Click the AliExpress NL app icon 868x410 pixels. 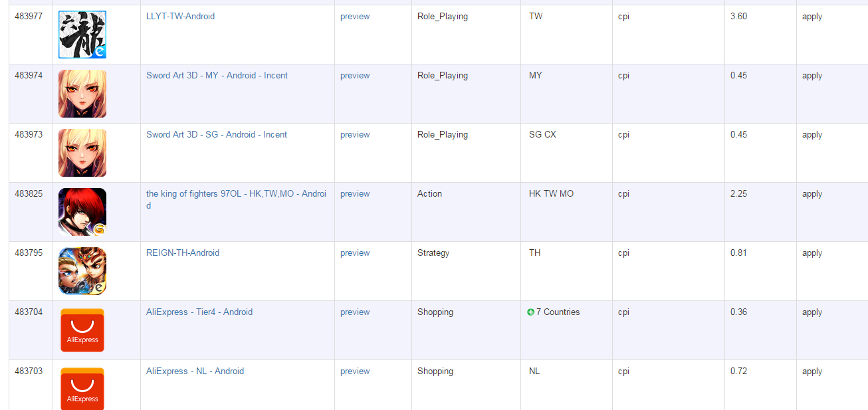pyautogui.click(x=82, y=388)
